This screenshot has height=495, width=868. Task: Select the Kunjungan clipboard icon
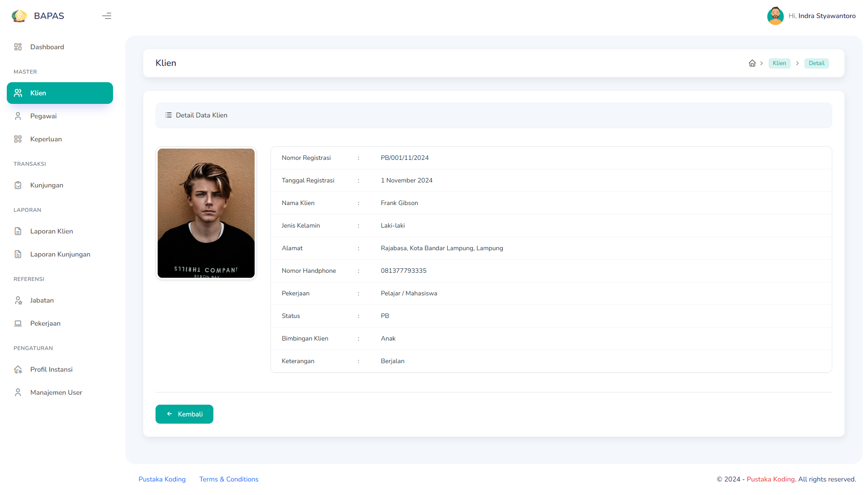point(18,185)
